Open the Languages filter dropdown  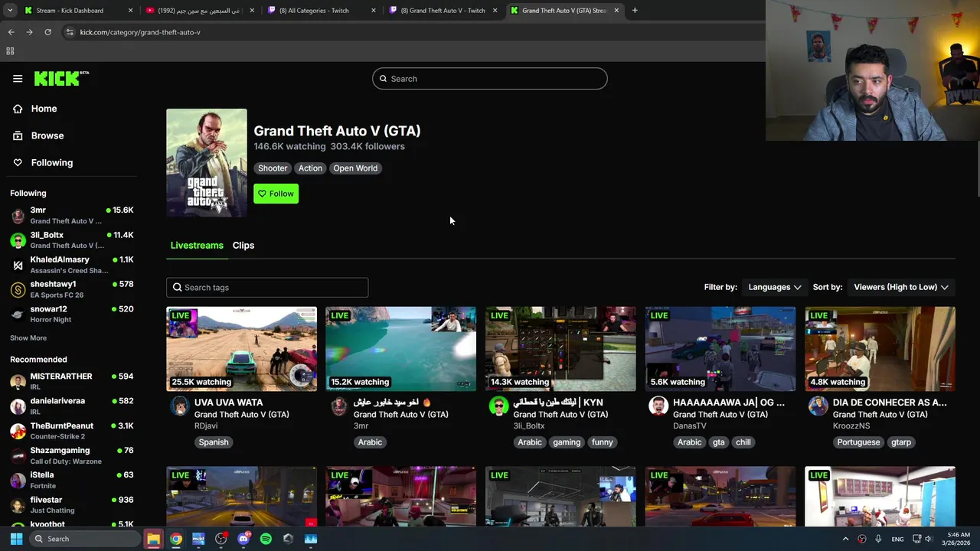click(775, 287)
